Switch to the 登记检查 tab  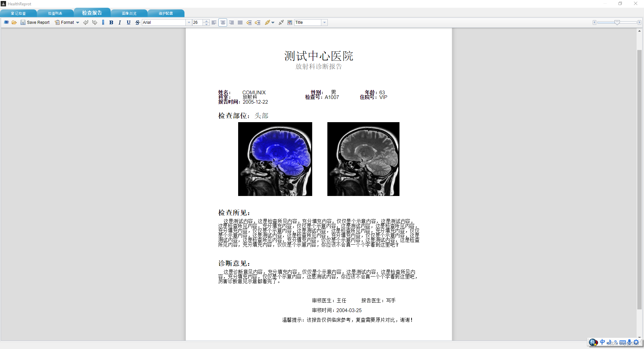click(18, 13)
